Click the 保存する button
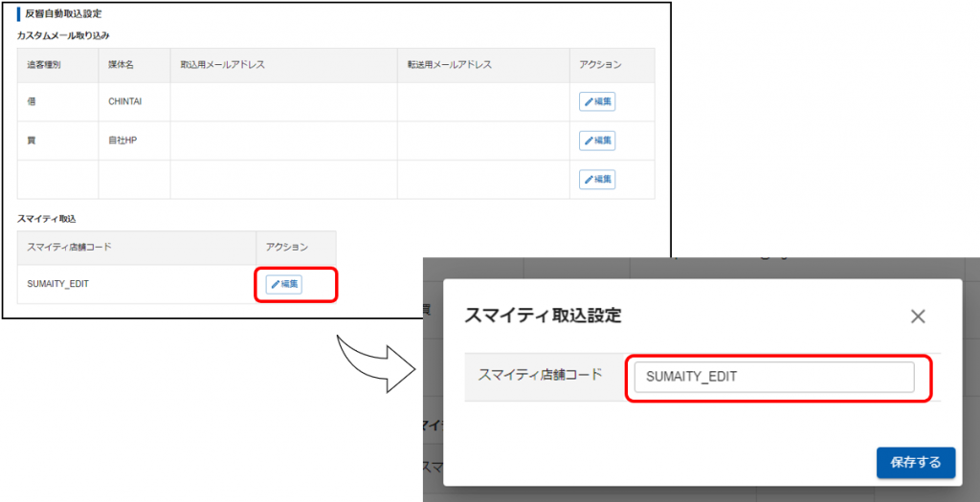The image size is (980, 502). coord(915,462)
